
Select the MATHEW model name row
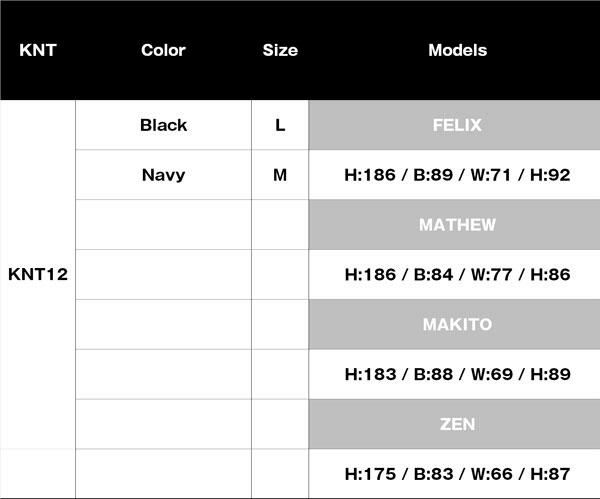point(457,225)
